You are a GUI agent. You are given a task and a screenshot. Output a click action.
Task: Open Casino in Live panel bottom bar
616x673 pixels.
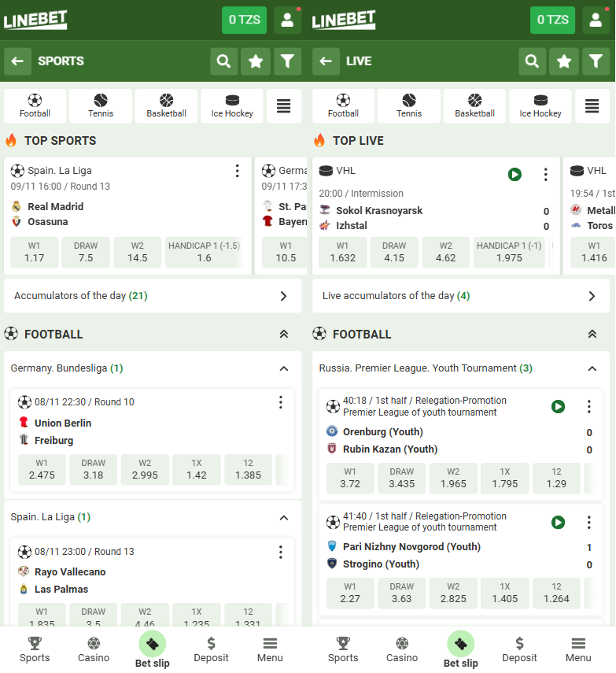coord(402,650)
